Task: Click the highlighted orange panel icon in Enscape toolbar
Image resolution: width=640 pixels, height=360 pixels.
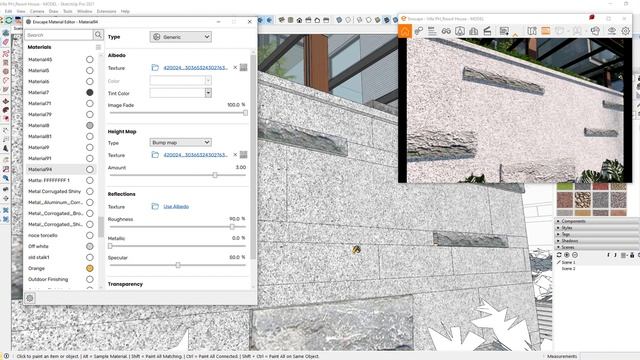Action: tap(546, 31)
